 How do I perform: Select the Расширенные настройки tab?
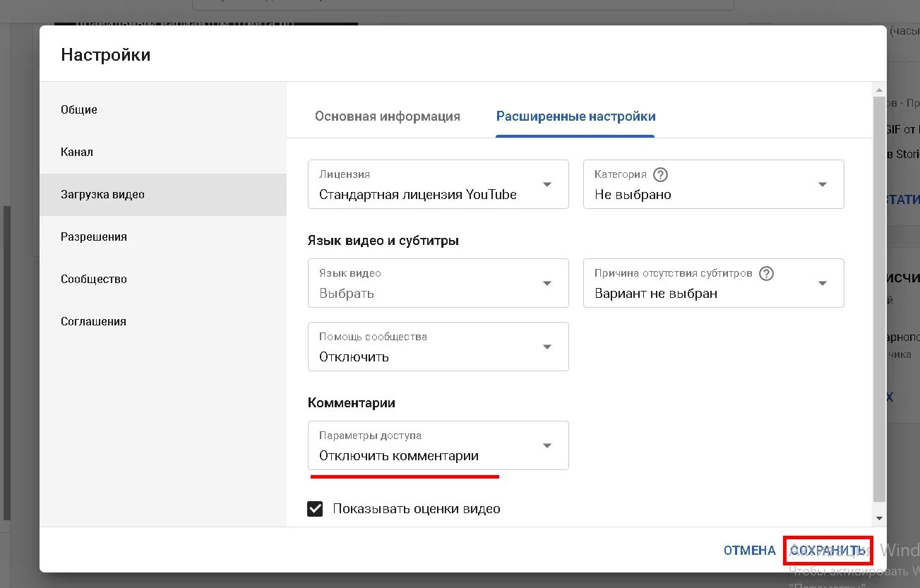pyautogui.click(x=575, y=116)
